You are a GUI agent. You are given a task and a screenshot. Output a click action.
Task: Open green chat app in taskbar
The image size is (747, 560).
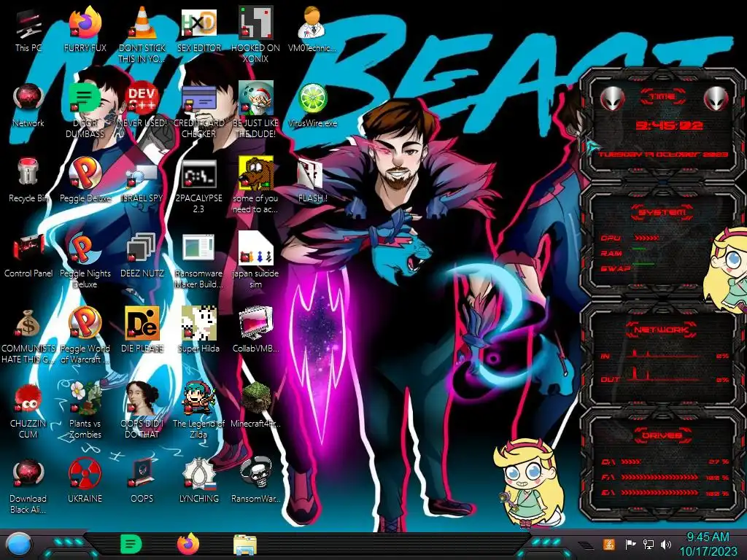point(131,544)
